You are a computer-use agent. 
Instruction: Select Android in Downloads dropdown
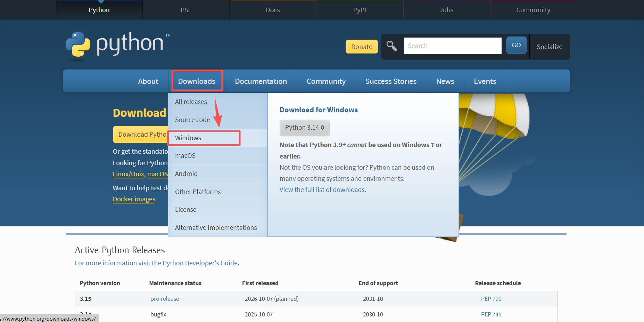tap(218, 174)
